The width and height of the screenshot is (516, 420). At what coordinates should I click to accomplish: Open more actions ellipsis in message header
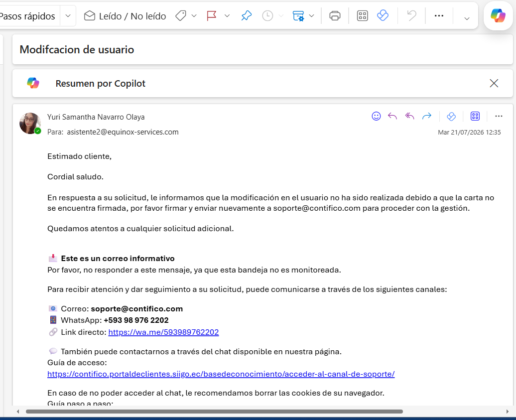click(x=499, y=116)
